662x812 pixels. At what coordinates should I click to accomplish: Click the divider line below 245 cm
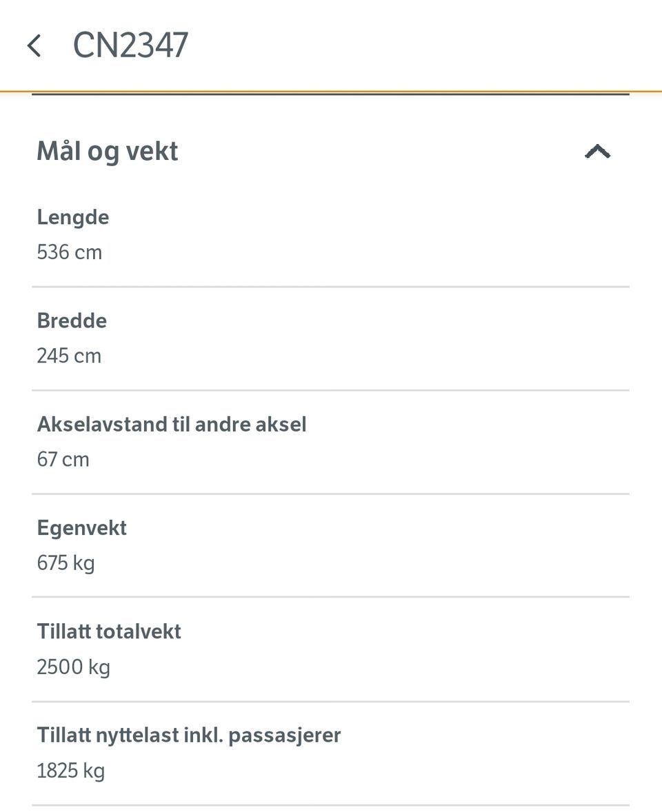pyautogui.click(x=330, y=390)
